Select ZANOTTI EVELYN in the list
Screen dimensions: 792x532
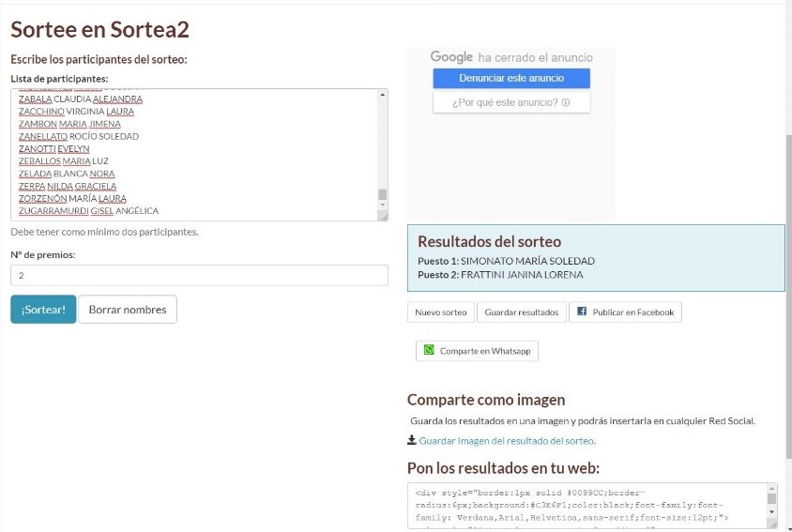click(54, 148)
